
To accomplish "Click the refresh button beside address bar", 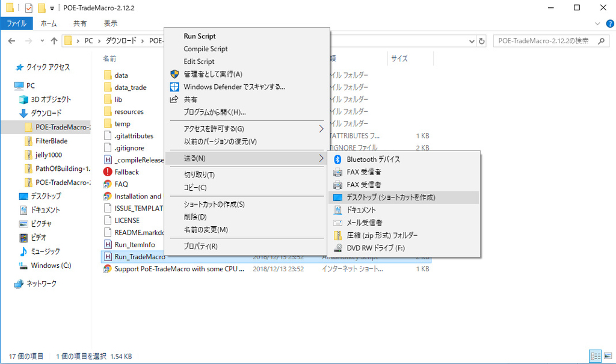I will tap(482, 41).
